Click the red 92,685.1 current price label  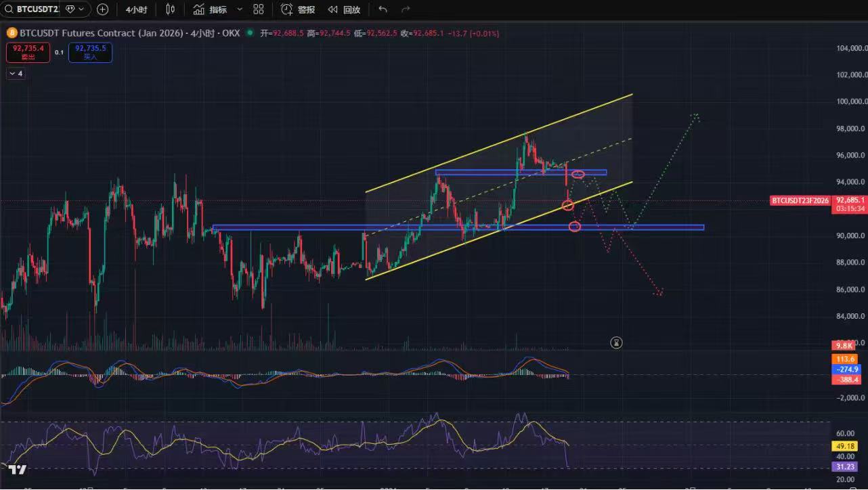pyautogui.click(x=849, y=200)
